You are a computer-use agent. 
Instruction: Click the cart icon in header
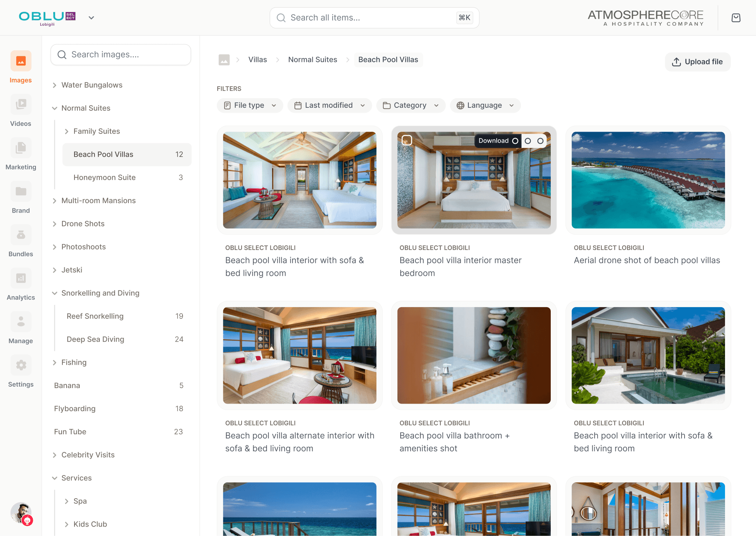[x=736, y=18]
